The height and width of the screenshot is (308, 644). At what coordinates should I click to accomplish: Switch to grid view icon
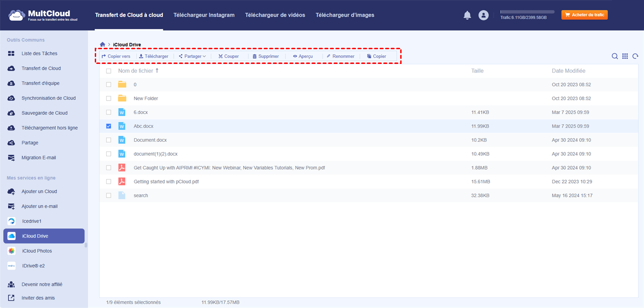pyautogui.click(x=625, y=56)
